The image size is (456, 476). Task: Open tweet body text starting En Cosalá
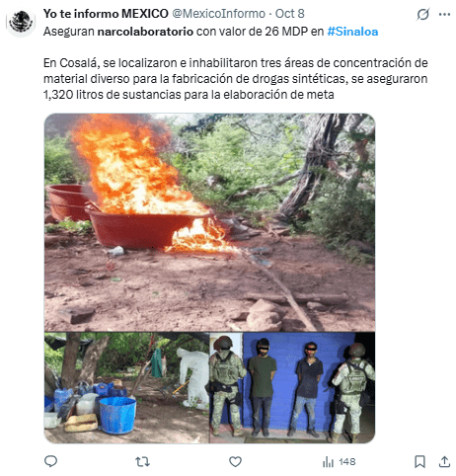[236, 79]
